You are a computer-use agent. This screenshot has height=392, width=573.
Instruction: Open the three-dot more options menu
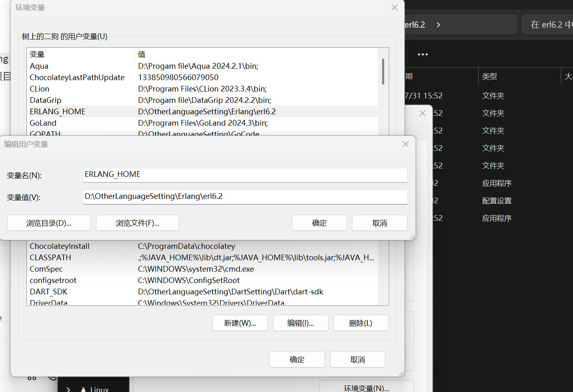(x=422, y=54)
